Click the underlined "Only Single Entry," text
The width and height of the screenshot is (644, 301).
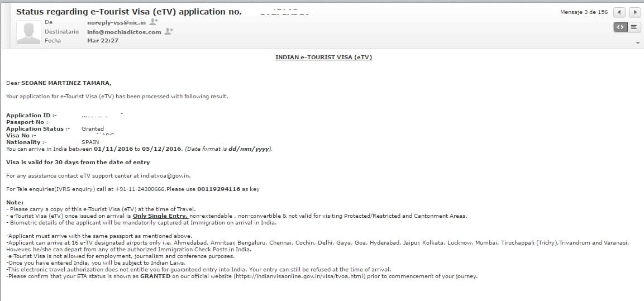(161, 216)
